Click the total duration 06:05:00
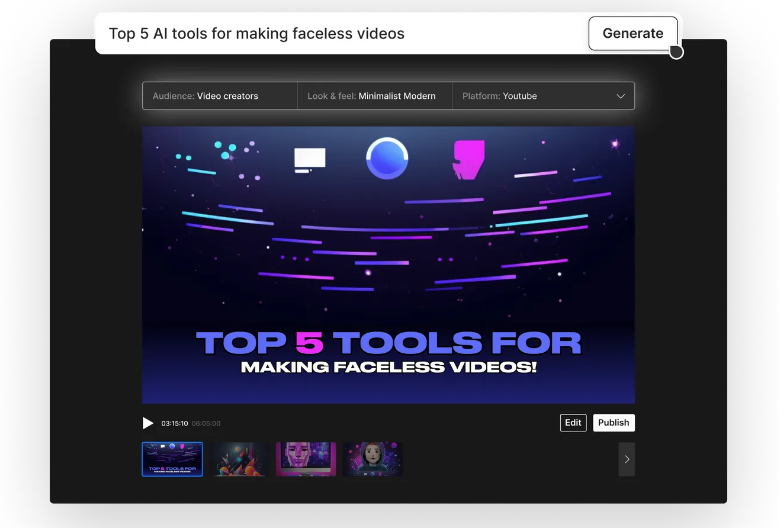 click(206, 423)
